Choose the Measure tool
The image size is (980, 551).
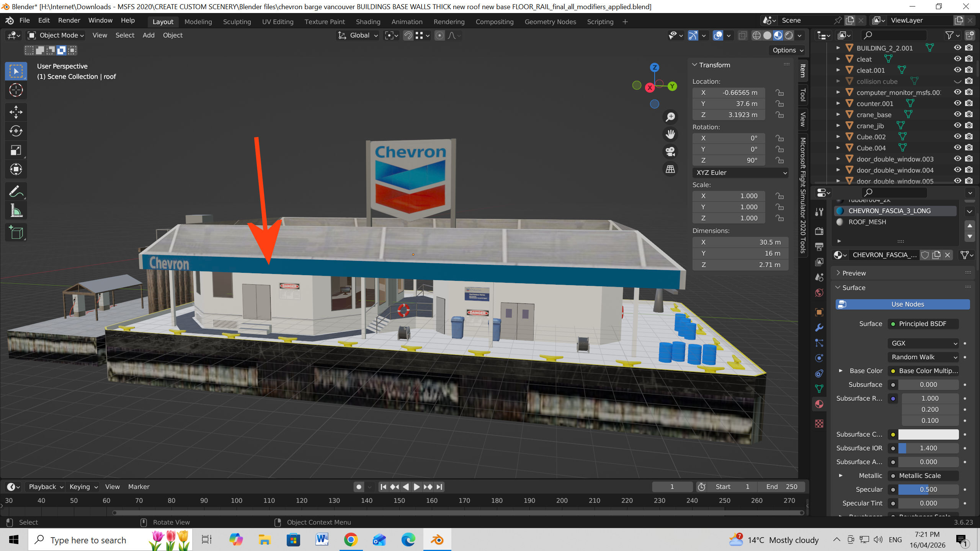(x=16, y=210)
